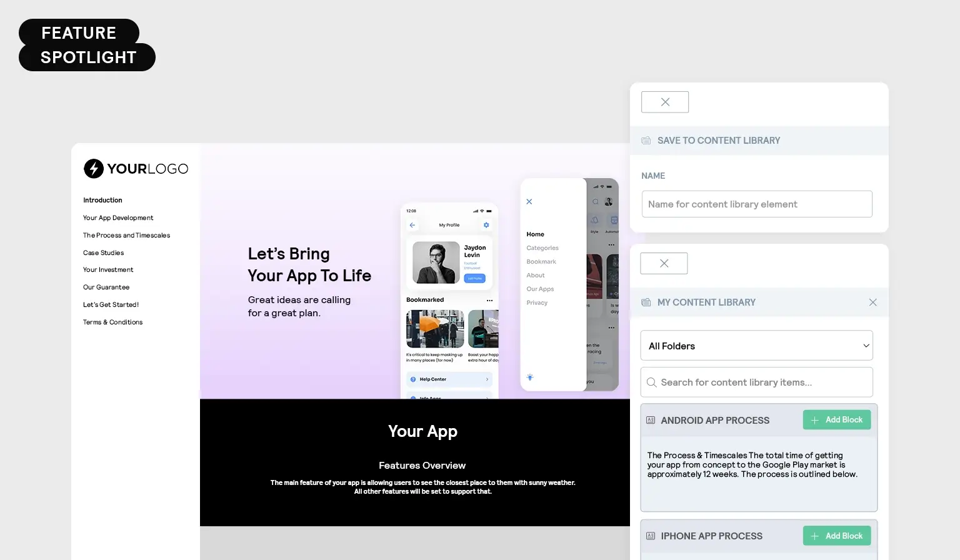
Task: Click the Name for content library element field
Action: (756, 204)
